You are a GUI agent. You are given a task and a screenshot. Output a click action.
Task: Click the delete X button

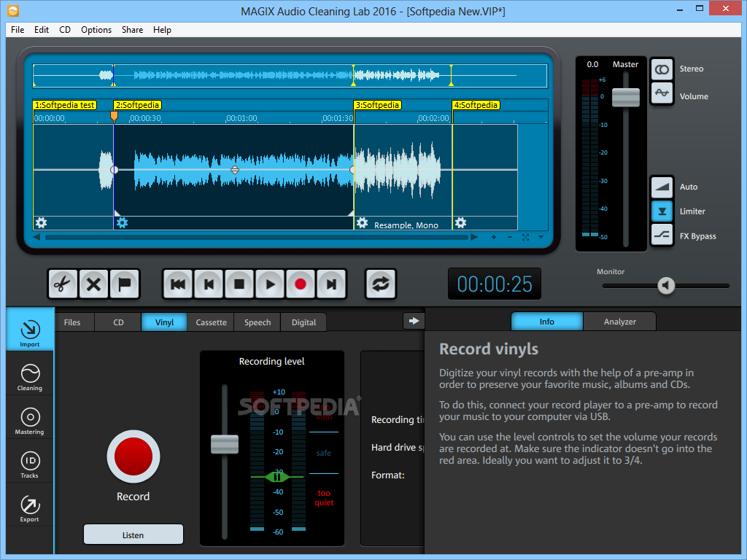point(93,284)
